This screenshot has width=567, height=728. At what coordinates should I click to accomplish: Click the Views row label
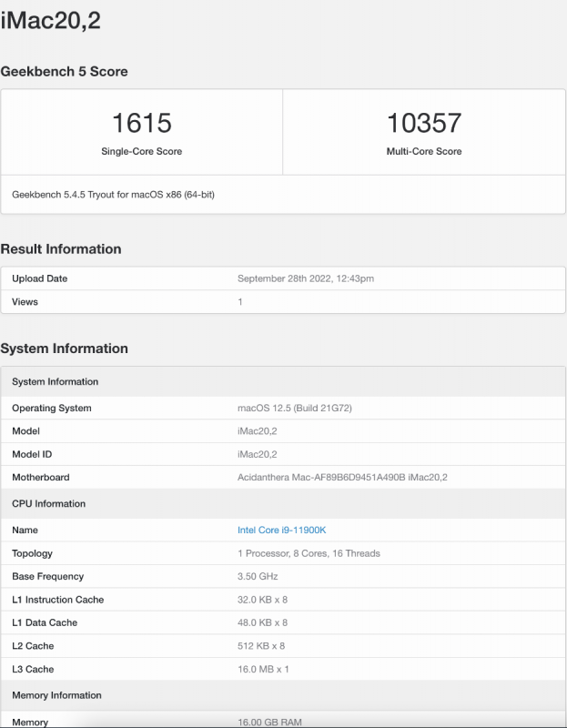25,302
